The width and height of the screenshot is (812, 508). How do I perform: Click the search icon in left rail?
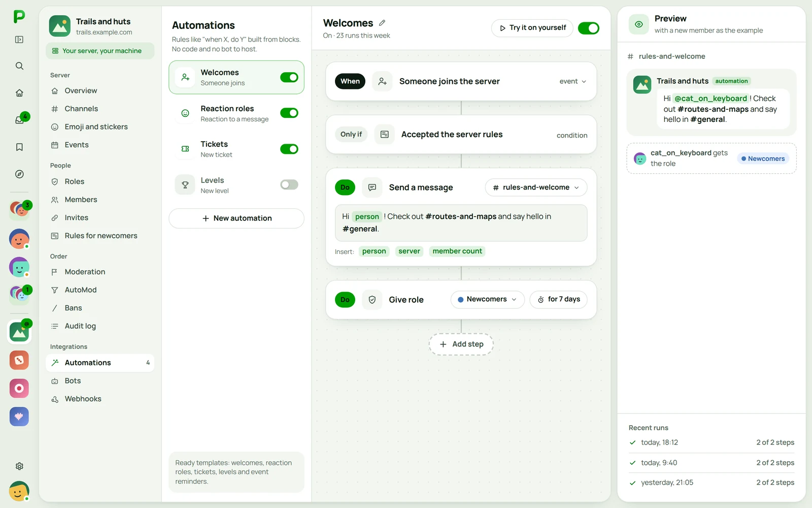pos(19,66)
